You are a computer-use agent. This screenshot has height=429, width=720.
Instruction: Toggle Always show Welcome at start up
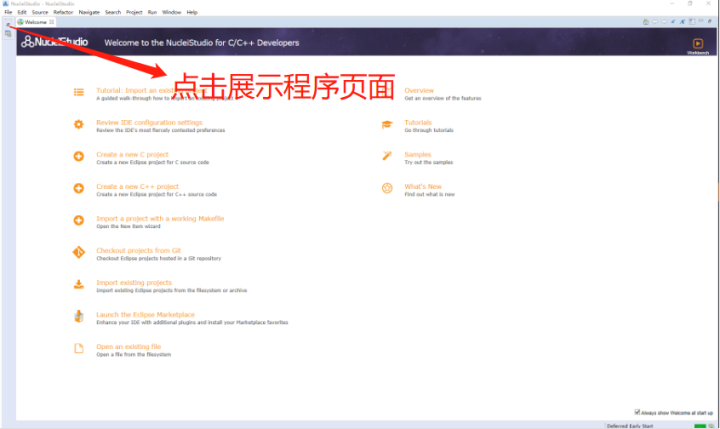637,411
